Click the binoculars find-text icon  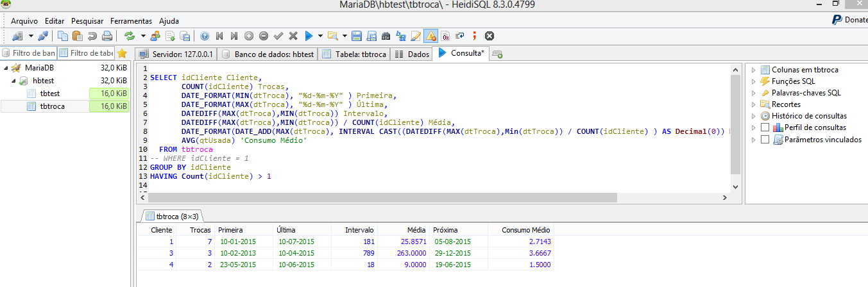click(386, 36)
